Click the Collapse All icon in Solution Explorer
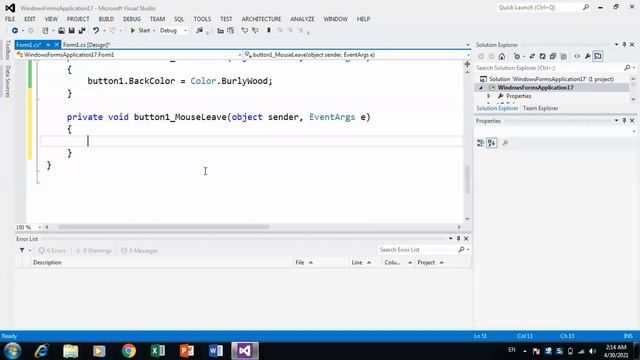 click(x=553, y=56)
